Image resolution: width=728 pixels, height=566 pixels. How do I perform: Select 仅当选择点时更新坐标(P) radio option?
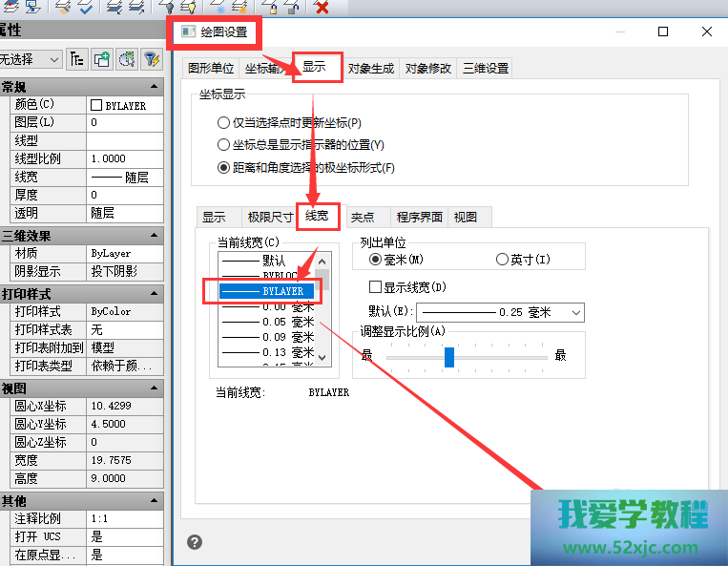[224, 123]
